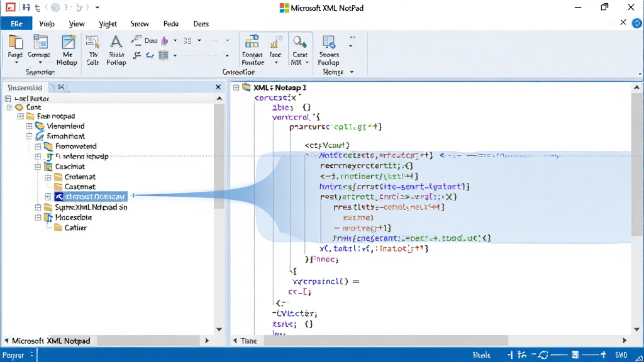Click the TW Cellr ribbon icon

pos(92,42)
